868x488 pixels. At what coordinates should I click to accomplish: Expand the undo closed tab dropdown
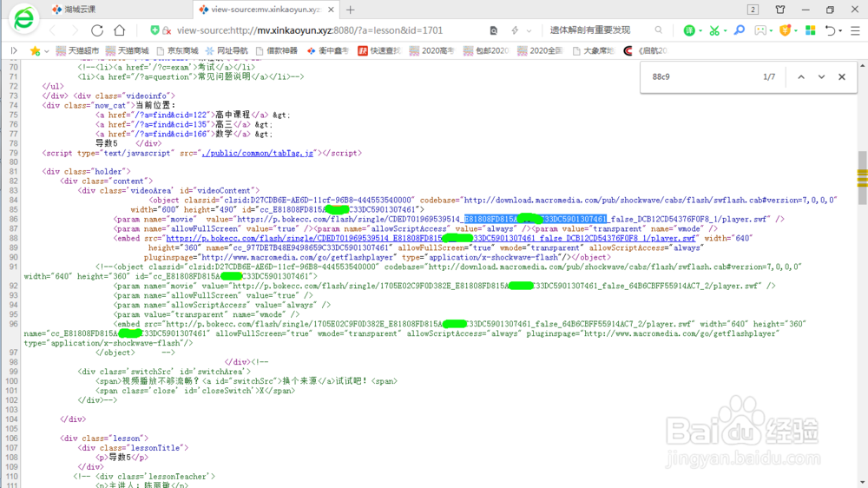point(840,31)
